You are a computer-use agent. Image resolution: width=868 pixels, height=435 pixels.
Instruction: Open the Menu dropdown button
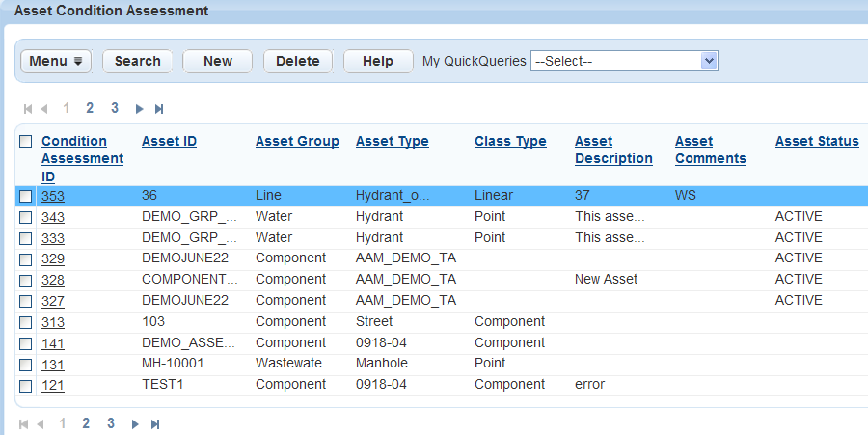56,61
